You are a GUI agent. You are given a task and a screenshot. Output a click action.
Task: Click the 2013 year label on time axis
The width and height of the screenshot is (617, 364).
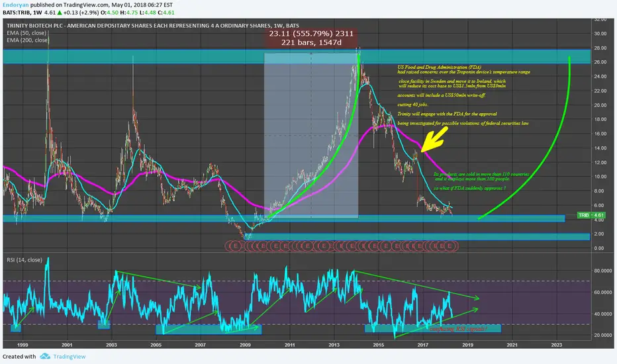(334, 345)
